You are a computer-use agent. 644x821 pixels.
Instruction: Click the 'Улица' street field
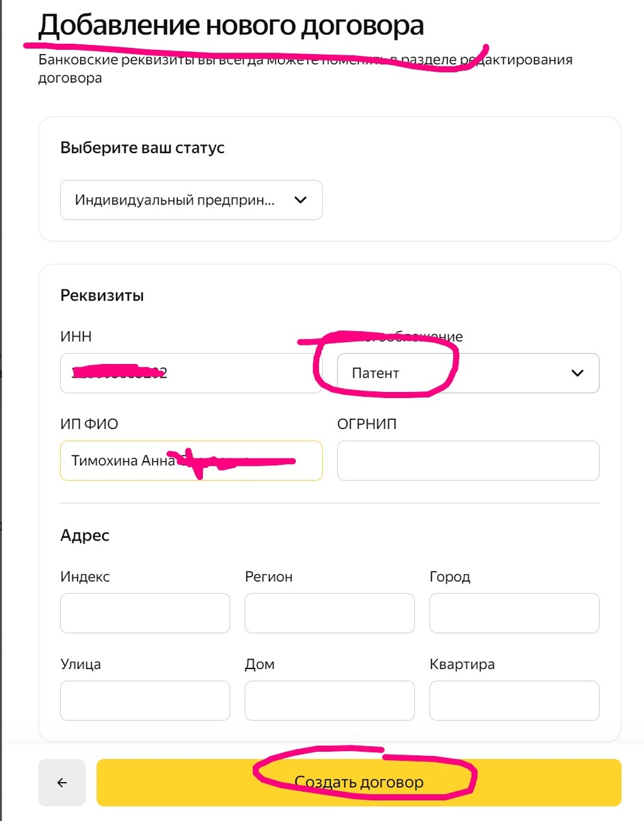[144, 701]
